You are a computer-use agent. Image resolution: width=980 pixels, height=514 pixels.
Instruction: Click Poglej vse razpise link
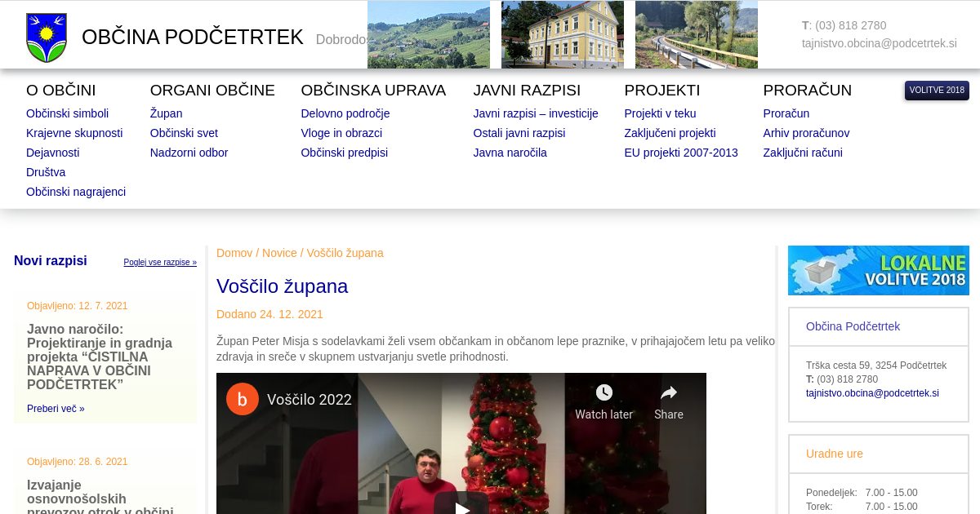pos(160,263)
